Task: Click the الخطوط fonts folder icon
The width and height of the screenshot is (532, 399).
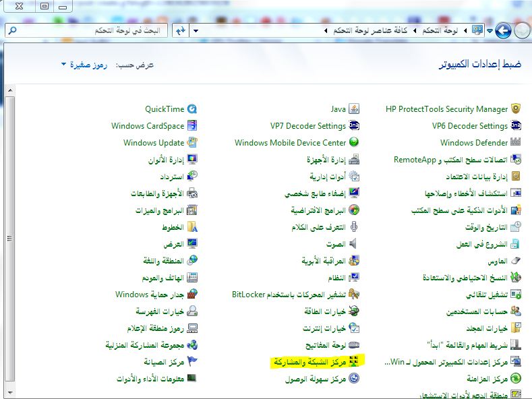Action: pos(192,227)
